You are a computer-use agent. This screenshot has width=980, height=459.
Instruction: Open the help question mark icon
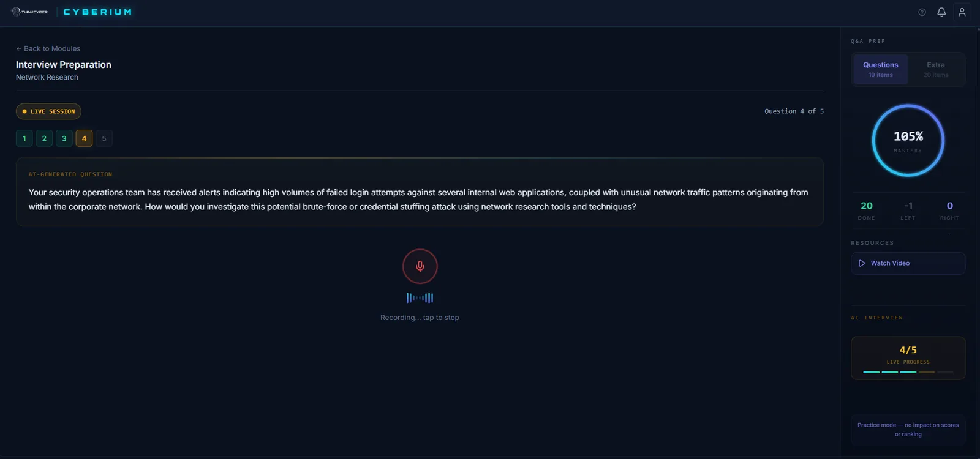pos(922,12)
